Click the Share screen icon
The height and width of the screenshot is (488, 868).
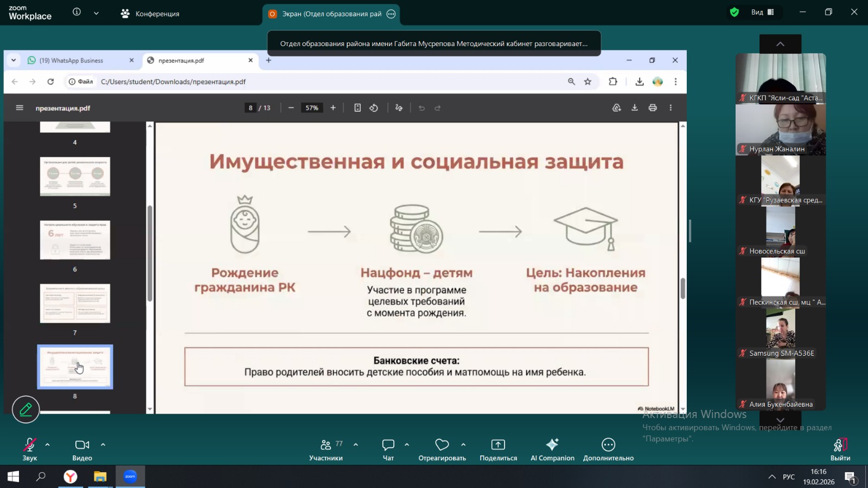(498, 450)
